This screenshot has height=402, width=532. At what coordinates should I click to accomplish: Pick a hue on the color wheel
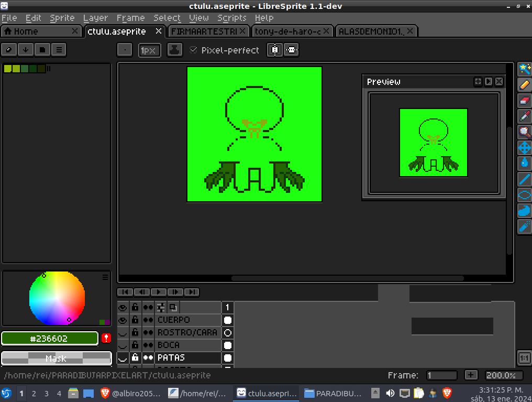[57, 298]
